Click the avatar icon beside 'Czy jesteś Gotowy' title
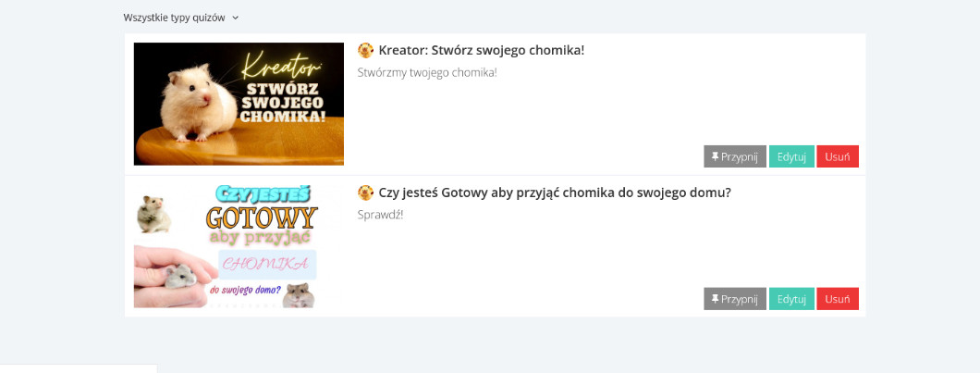Image resolution: width=980 pixels, height=373 pixels. [x=365, y=193]
